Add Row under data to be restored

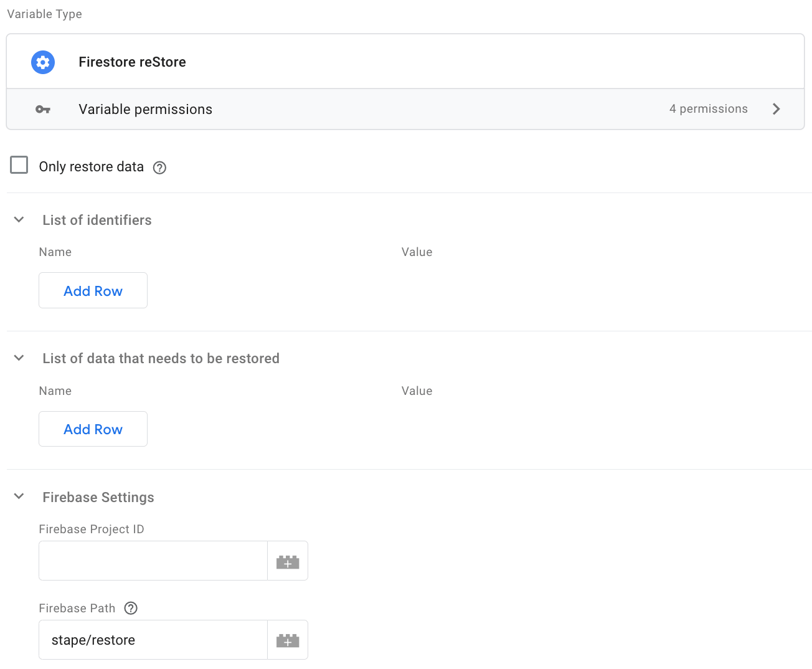[93, 429]
